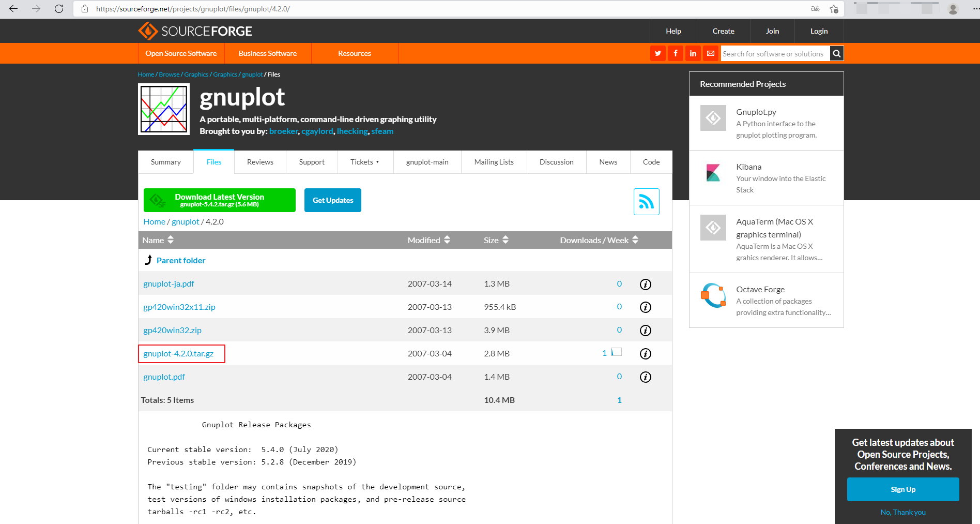Click the browser forward arrow
980x524 pixels.
pos(36,9)
